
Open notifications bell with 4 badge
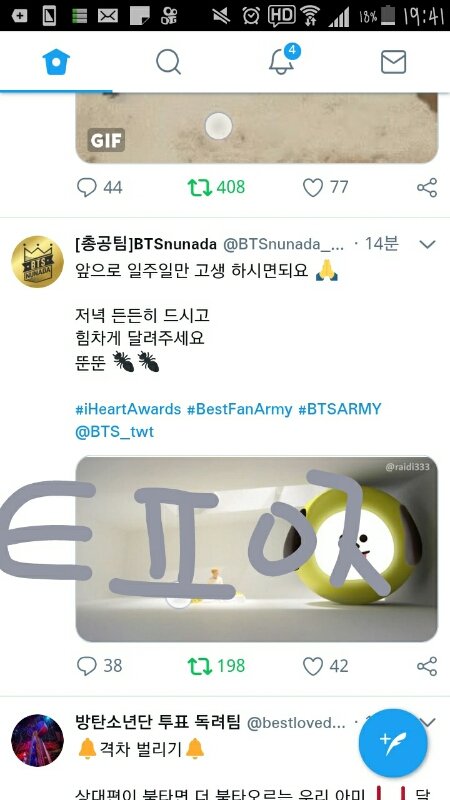coord(284,60)
